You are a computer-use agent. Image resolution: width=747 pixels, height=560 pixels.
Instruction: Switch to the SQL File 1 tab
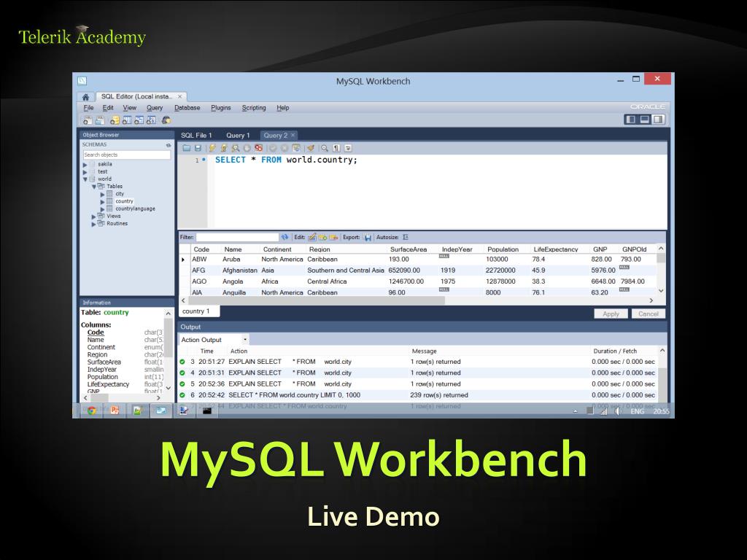pyautogui.click(x=196, y=135)
